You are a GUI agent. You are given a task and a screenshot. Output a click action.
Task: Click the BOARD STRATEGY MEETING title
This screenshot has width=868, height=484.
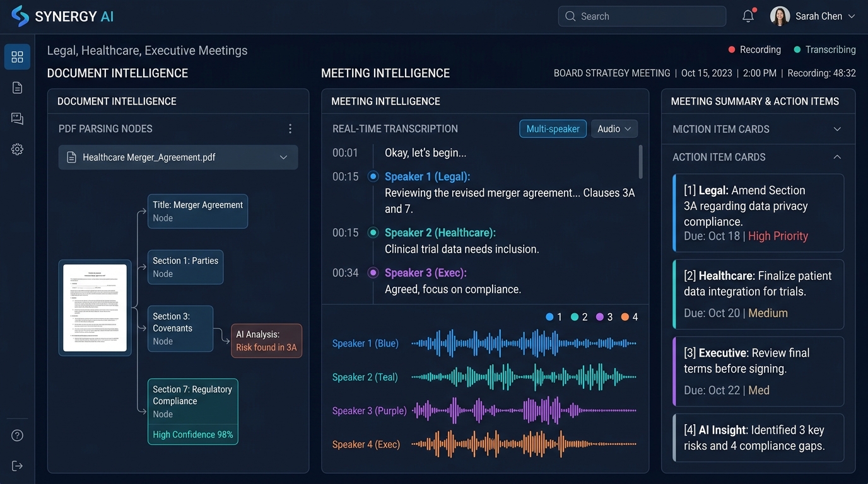click(612, 73)
